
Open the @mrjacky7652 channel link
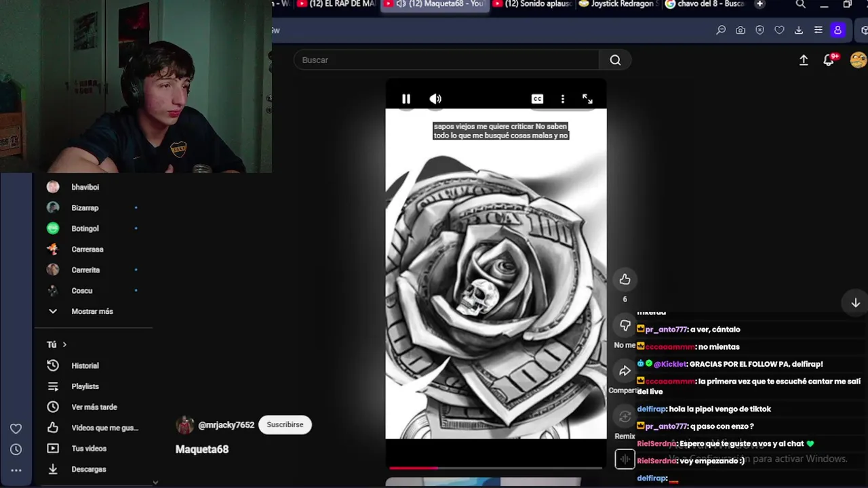click(x=226, y=425)
